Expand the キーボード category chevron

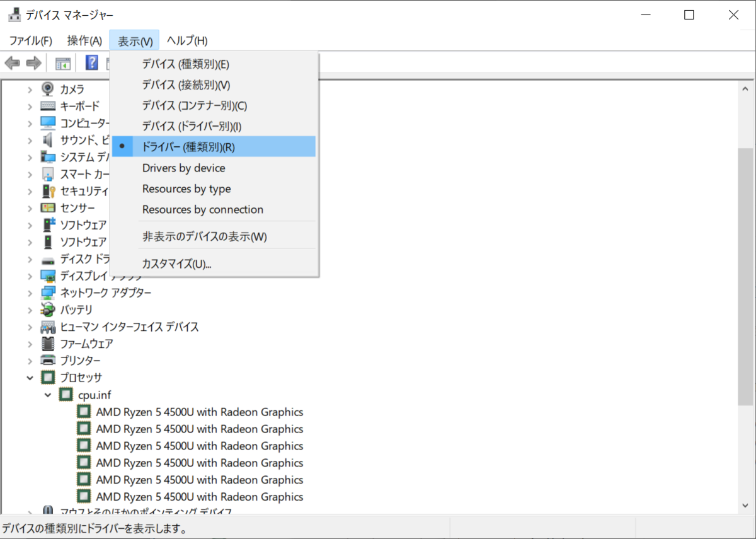tap(30, 107)
